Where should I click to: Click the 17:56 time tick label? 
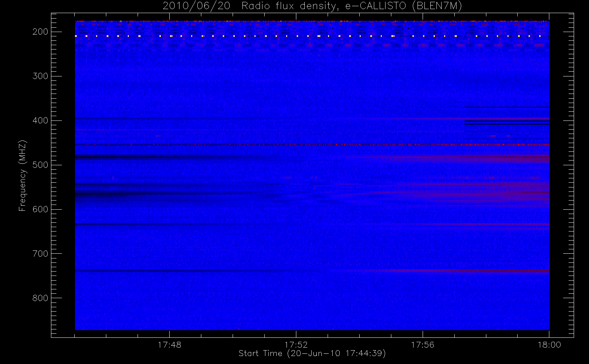(x=423, y=345)
